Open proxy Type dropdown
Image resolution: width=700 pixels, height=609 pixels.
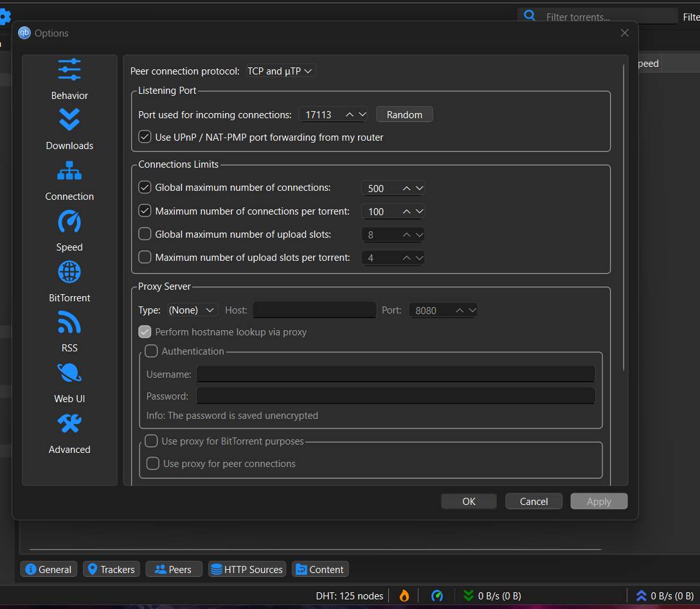[192, 310]
